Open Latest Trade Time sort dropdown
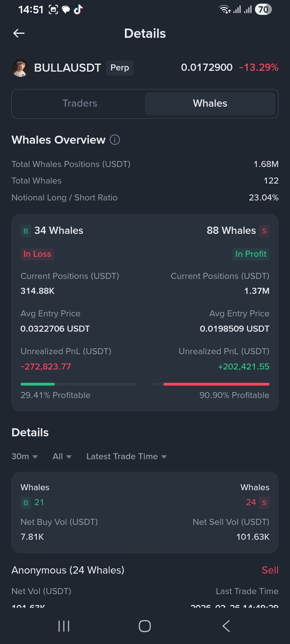The height and width of the screenshot is (644, 290). point(126,456)
